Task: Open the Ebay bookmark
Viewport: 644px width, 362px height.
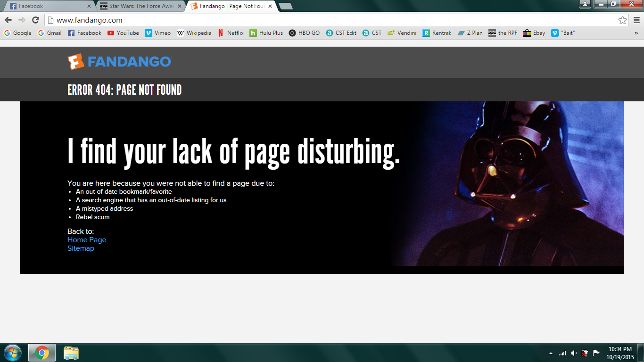Action: click(x=534, y=33)
